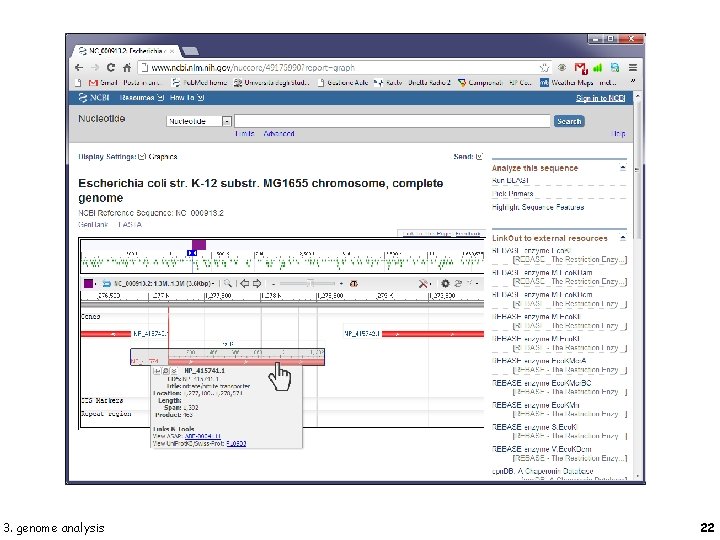720x540 pixels.
Task: Open the magnifier search icon in the sequence viewer
Action: click(x=227, y=283)
